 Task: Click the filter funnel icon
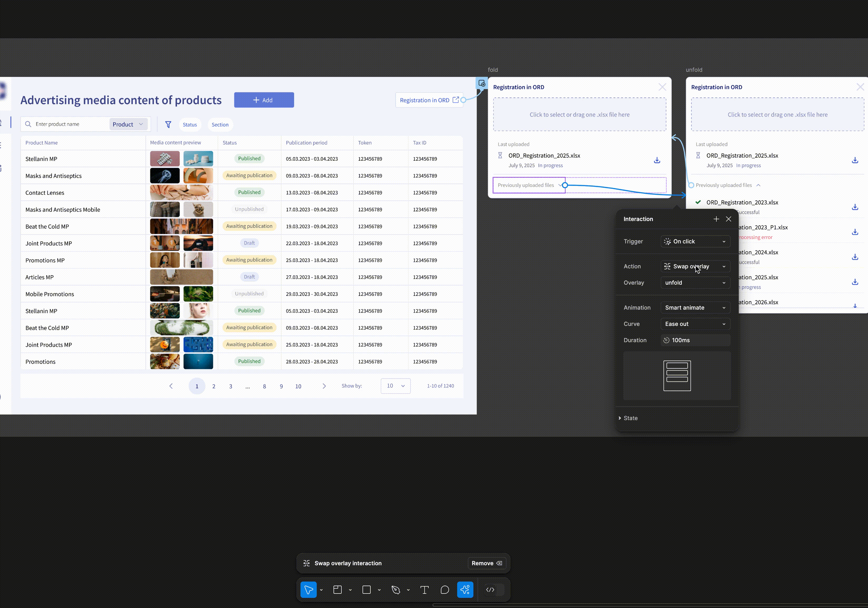coord(168,125)
